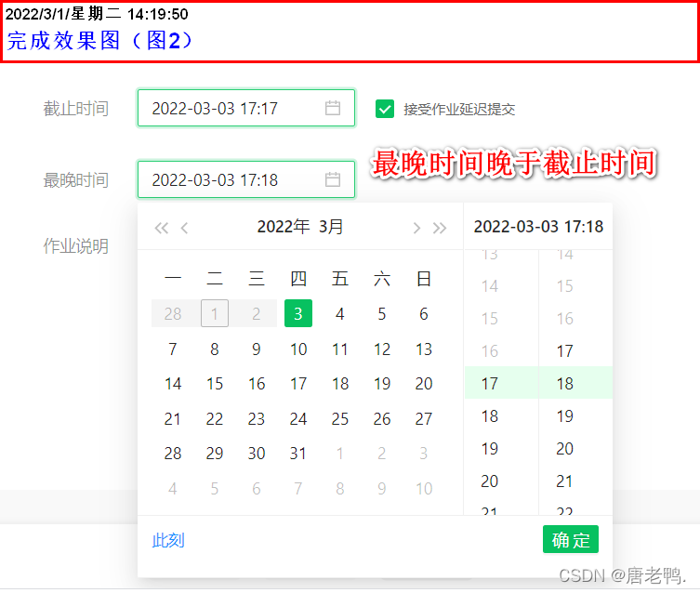The width and height of the screenshot is (700, 593).
Task: Click time header 2022-03-03 17:18 in picker
Action: pyautogui.click(x=538, y=227)
